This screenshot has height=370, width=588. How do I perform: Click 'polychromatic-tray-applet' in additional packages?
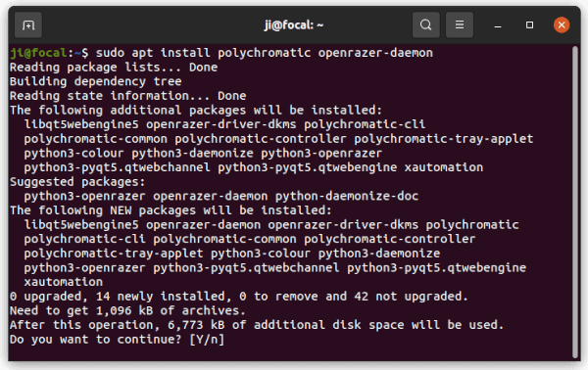444,139
